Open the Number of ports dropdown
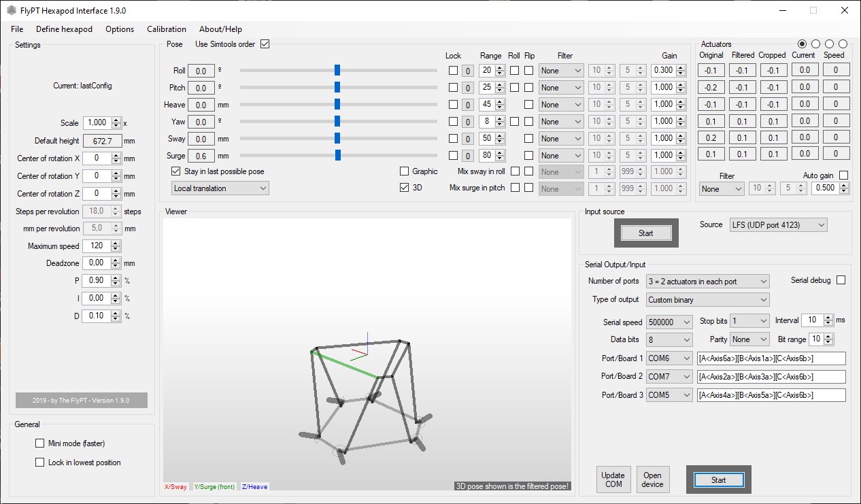861x504 pixels. (707, 282)
